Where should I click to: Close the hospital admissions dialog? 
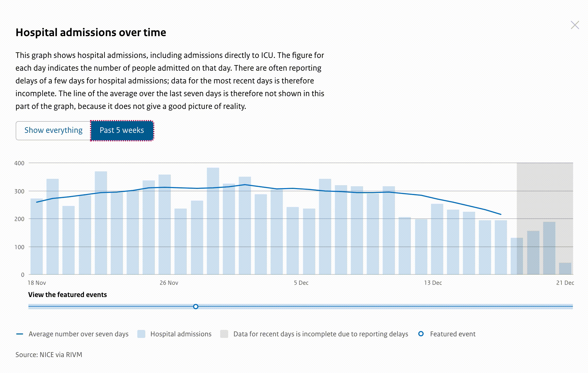(575, 25)
